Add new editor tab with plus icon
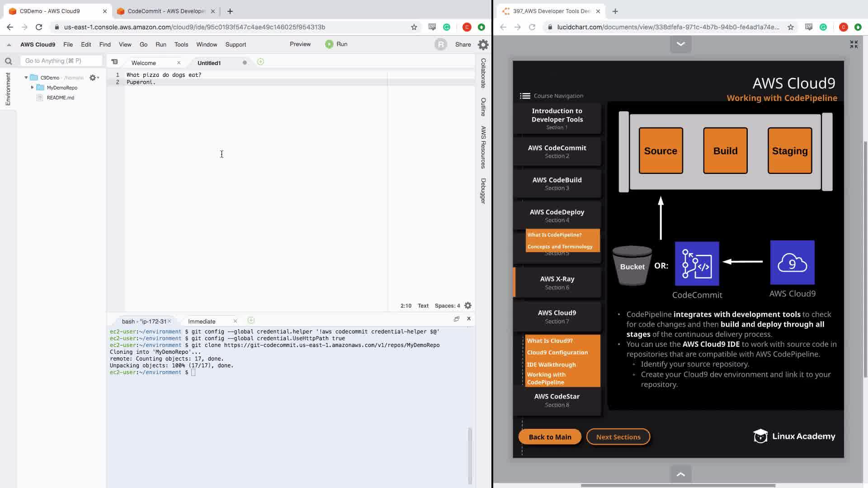 [x=260, y=62]
